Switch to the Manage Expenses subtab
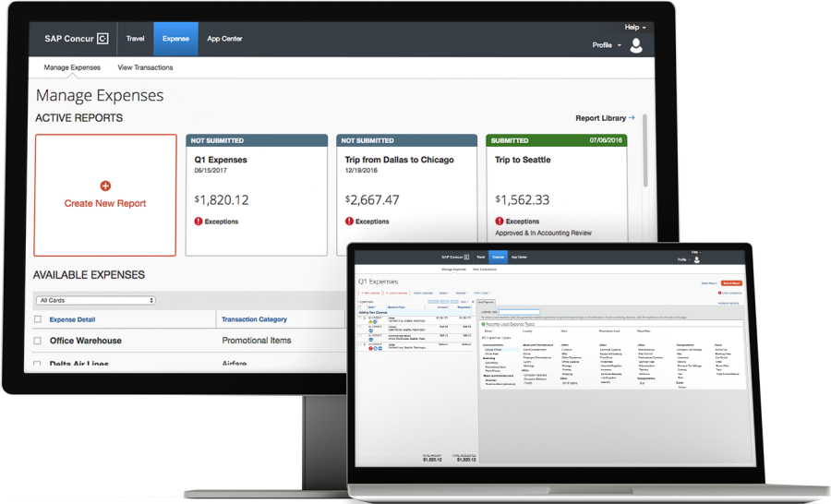 click(72, 67)
